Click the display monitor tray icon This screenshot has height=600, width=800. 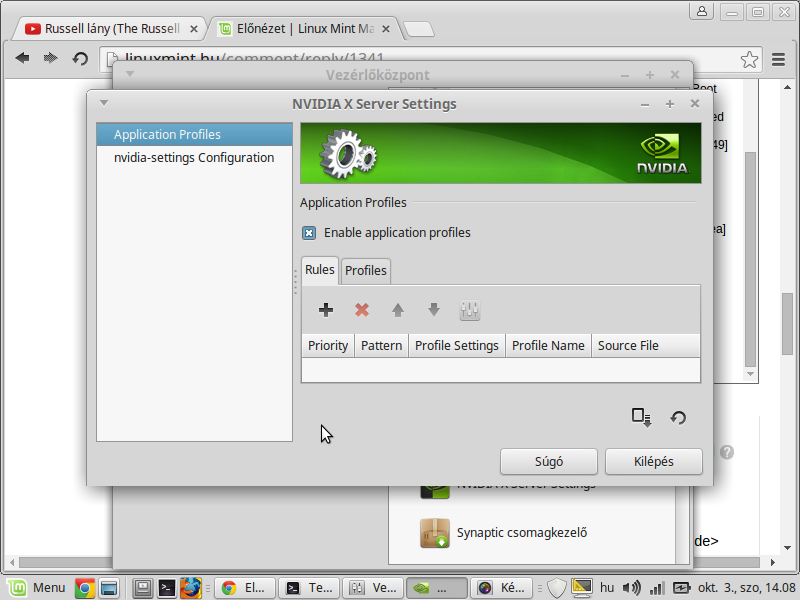[x=582, y=588]
